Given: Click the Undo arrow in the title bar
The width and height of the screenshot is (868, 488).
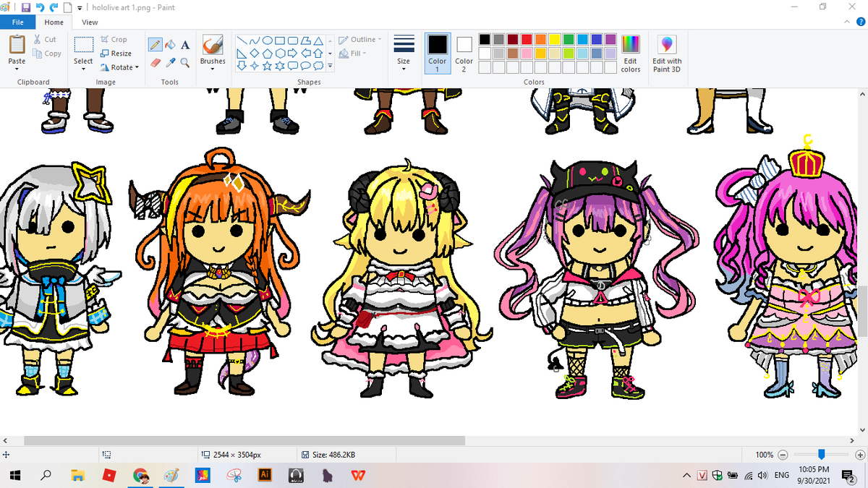Looking at the screenshot, I should tap(41, 7).
